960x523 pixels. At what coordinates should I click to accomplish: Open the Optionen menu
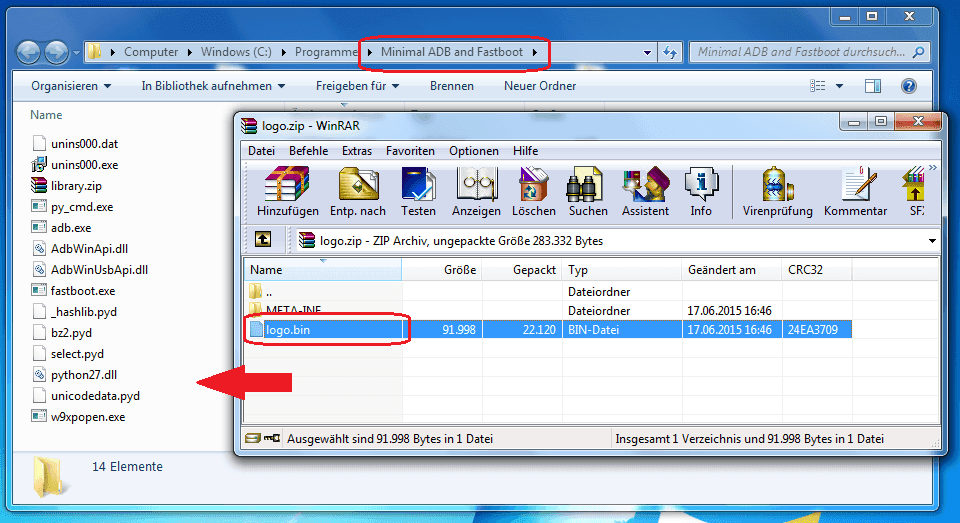click(x=474, y=151)
